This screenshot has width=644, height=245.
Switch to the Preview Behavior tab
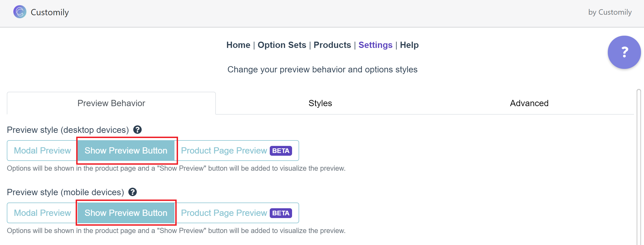[x=111, y=103]
